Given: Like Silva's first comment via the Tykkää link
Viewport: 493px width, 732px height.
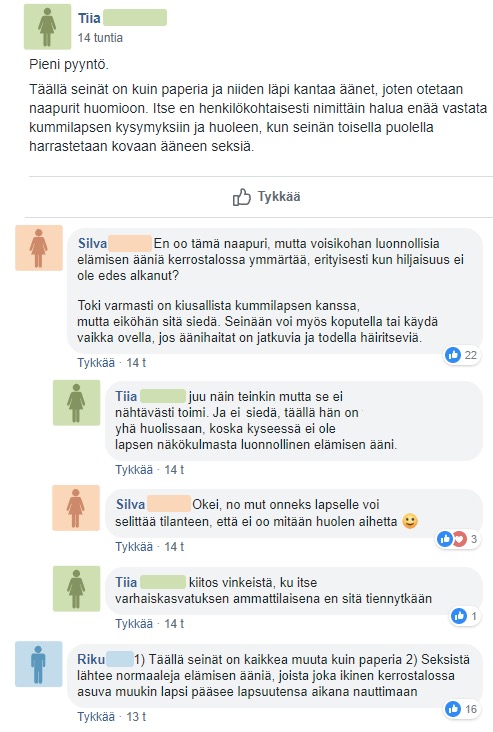Looking at the screenshot, I should [96, 363].
